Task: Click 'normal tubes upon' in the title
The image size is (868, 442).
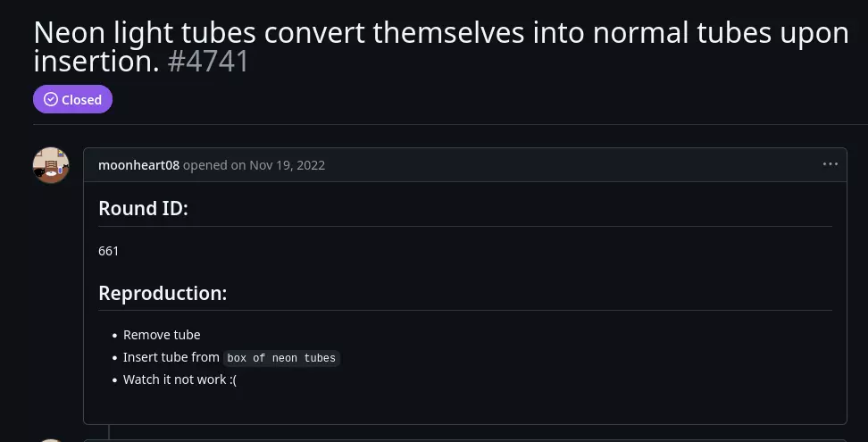Action: pyautogui.click(x=721, y=33)
